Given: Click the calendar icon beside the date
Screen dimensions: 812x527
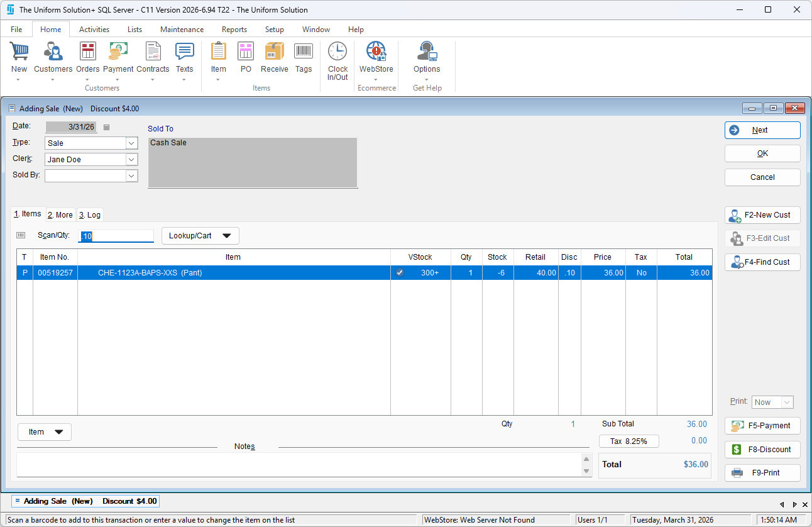Looking at the screenshot, I should pyautogui.click(x=106, y=127).
